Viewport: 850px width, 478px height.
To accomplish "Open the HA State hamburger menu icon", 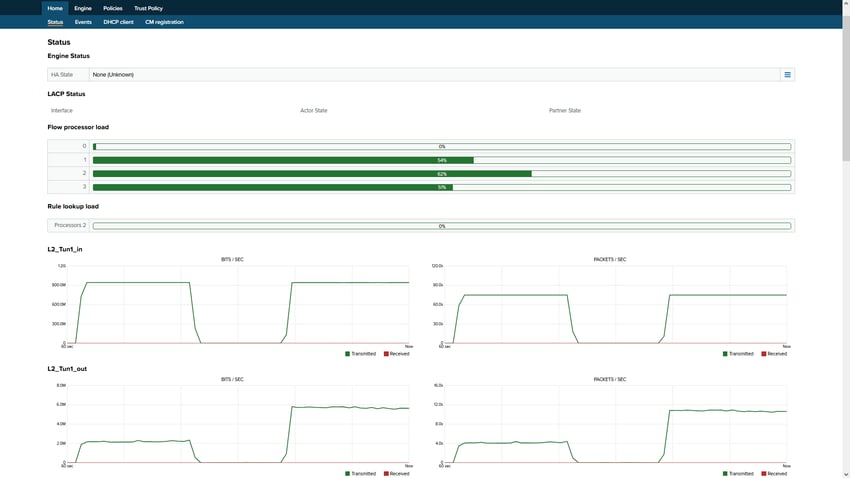I will 787,75.
